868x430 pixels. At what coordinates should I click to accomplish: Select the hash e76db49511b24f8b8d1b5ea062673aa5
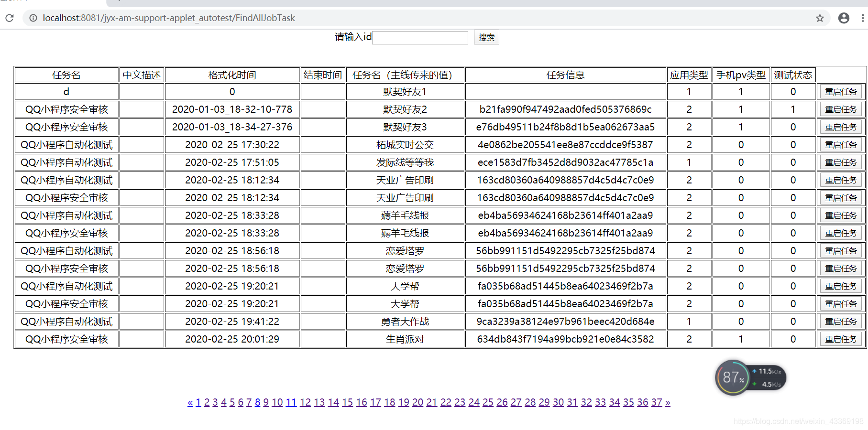coord(566,127)
